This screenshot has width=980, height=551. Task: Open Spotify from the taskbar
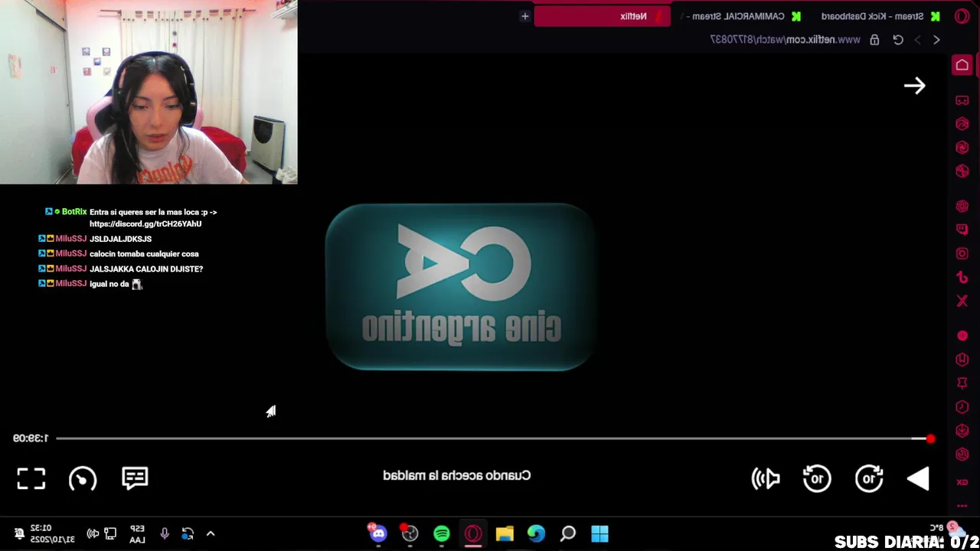(442, 533)
